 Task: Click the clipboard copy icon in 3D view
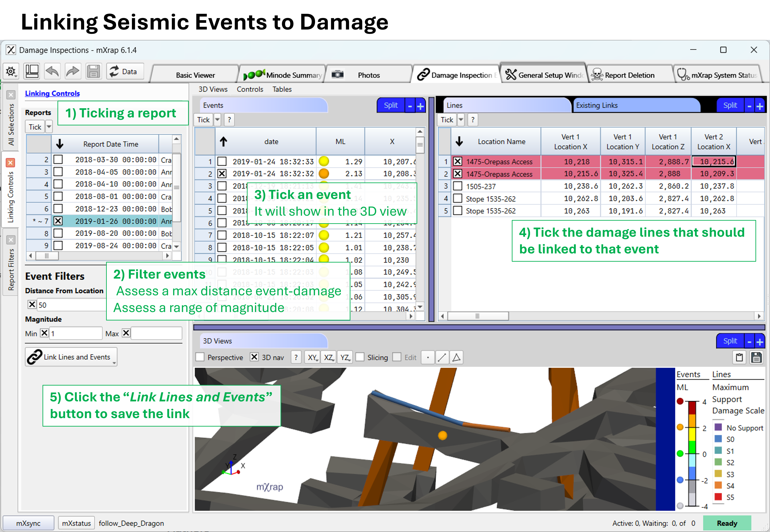click(x=739, y=357)
